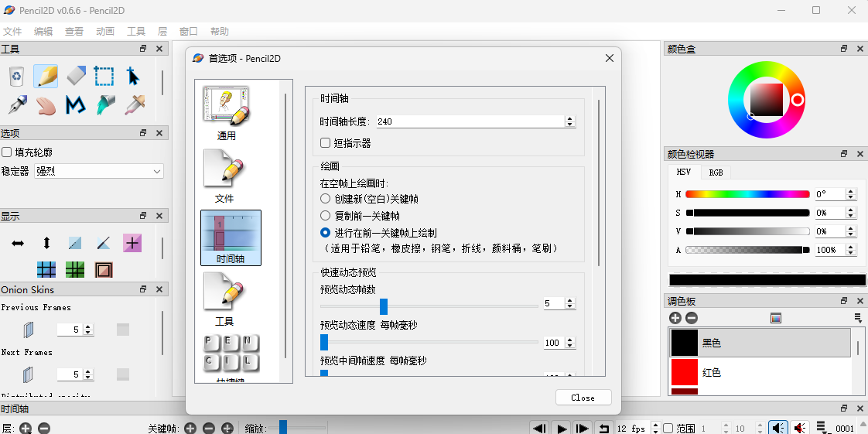Select the Paint Bucket tool
This screenshot has width=868, height=434.
point(104,104)
